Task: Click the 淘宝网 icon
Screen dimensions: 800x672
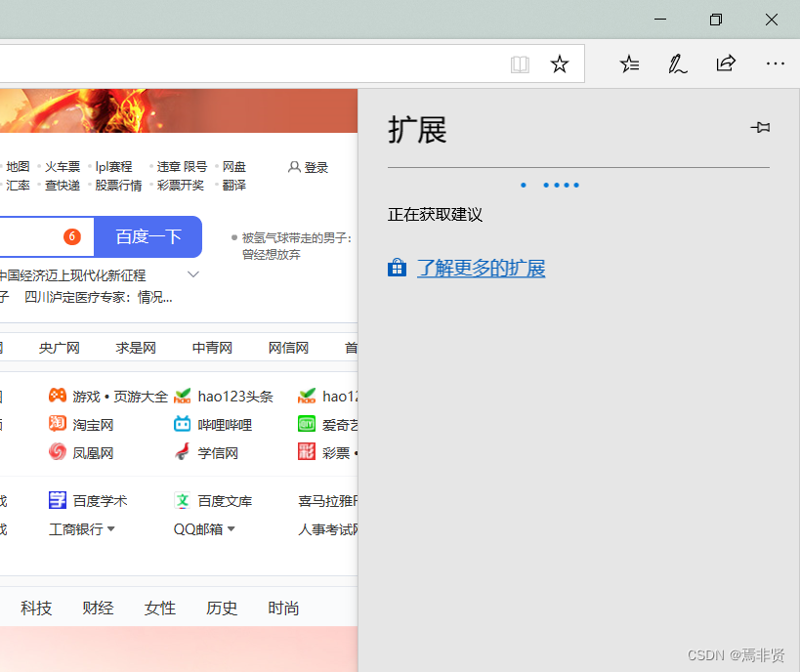Action: pyautogui.click(x=57, y=424)
